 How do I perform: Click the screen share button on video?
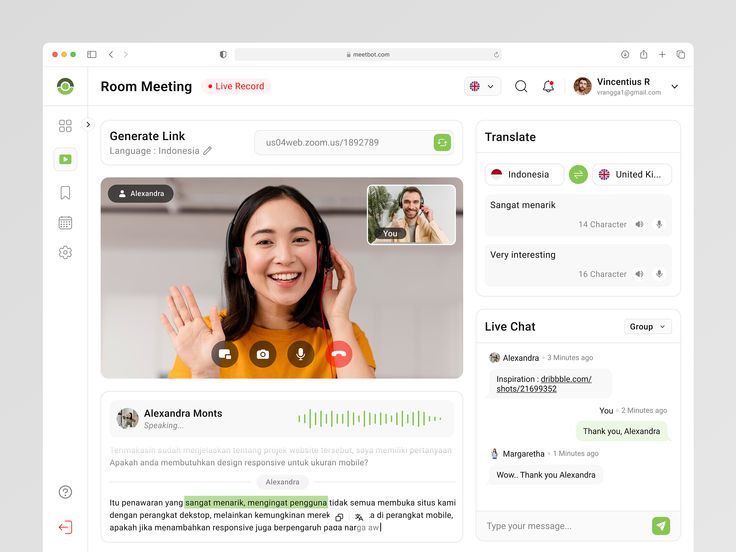coord(225,354)
